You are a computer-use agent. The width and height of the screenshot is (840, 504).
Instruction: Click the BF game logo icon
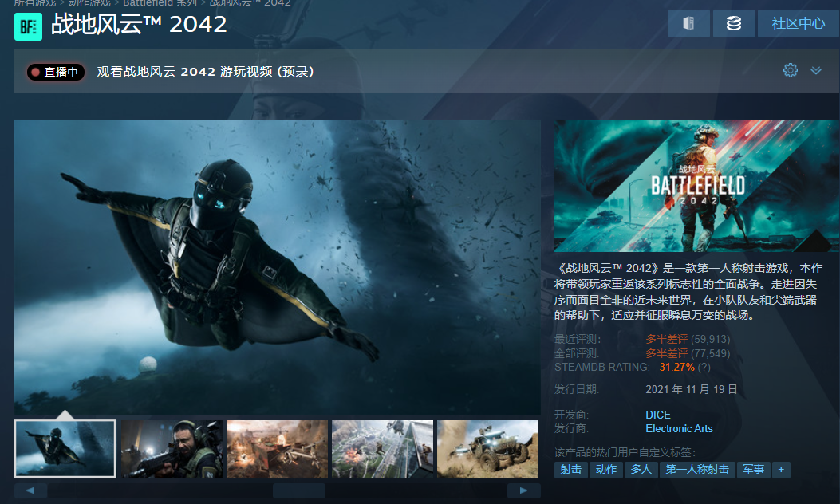tap(28, 26)
